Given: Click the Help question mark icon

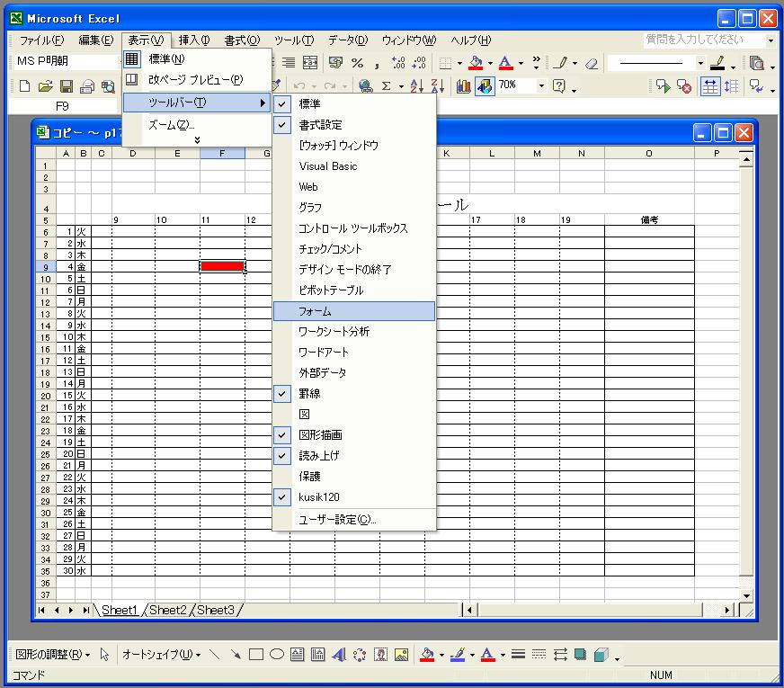Looking at the screenshot, I should [x=559, y=86].
